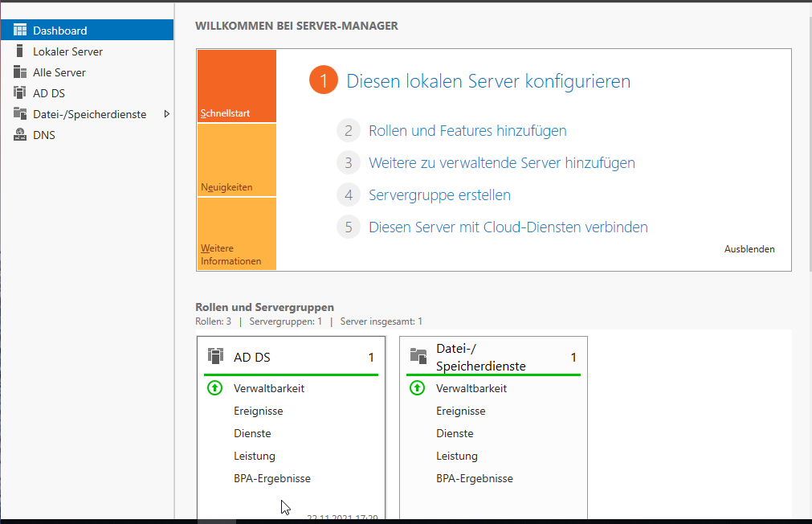
Task: Select Weitere zu verwaltende Server hinzufügen
Action: [x=501, y=162]
